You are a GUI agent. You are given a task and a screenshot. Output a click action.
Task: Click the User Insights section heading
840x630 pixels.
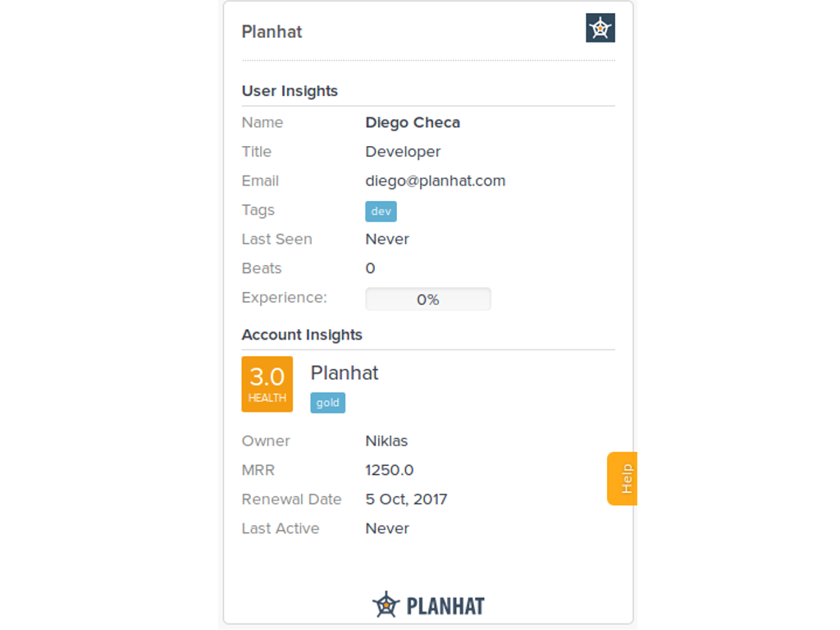click(x=290, y=91)
